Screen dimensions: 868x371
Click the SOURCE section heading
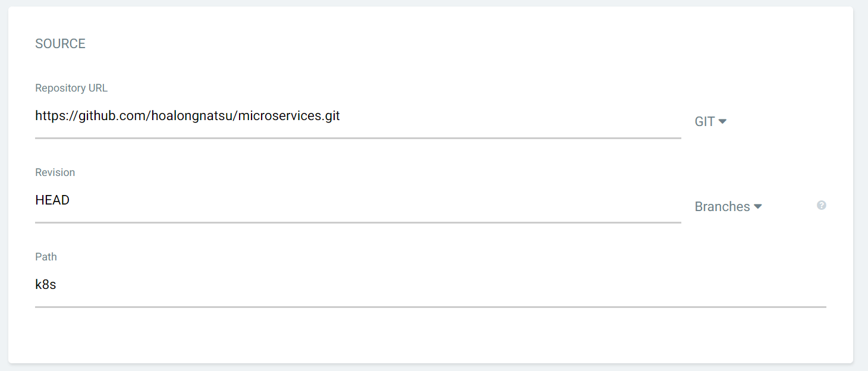[60, 43]
